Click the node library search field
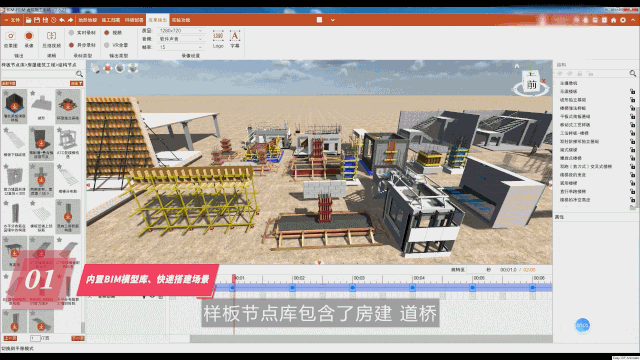The width and height of the screenshot is (640, 360). click(x=38, y=74)
